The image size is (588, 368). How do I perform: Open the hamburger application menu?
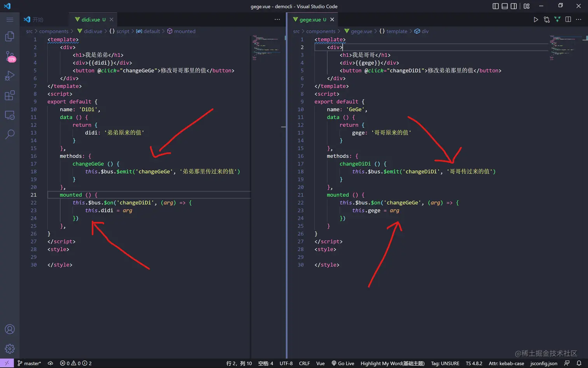pyautogui.click(x=10, y=19)
